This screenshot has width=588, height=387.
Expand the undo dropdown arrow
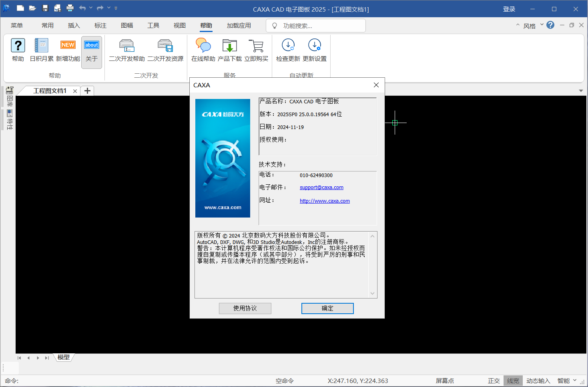pyautogui.click(x=90, y=8)
